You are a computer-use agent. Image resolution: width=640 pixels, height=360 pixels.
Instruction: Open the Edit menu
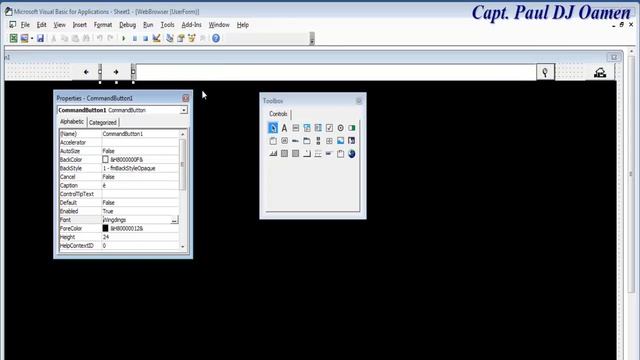[x=41, y=25]
